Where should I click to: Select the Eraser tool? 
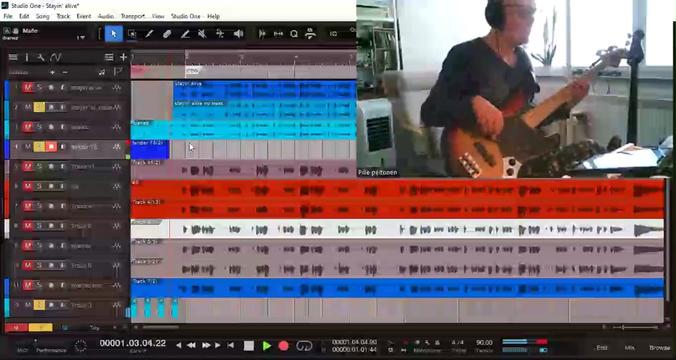tap(167, 34)
